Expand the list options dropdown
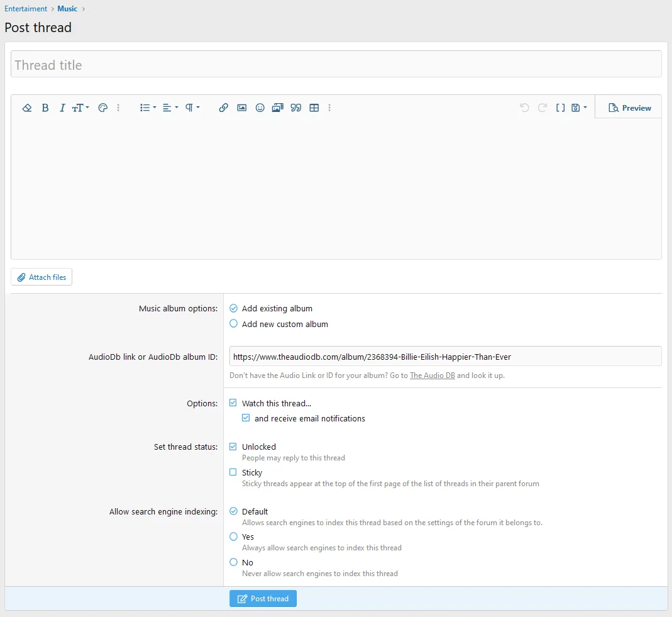Image resolution: width=672 pixels, height=617 pixels. tap(148, 108)
